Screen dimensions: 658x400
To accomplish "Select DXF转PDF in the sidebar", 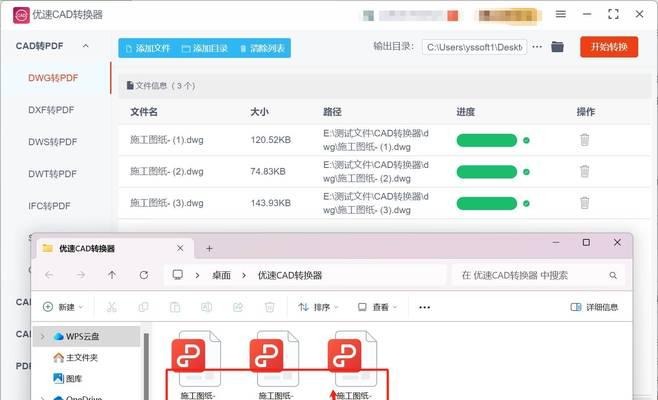I will (51, 110).
